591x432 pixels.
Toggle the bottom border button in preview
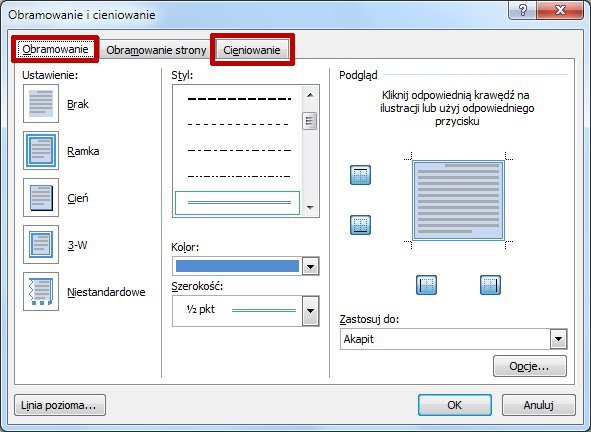click(x=360, y=225)
